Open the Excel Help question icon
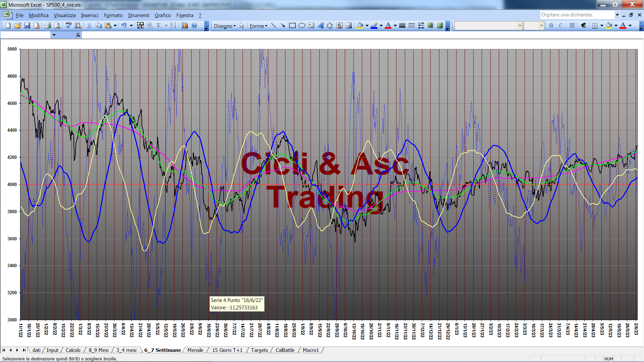Screen dimensions: 644x362 click(x=194, y=25)
